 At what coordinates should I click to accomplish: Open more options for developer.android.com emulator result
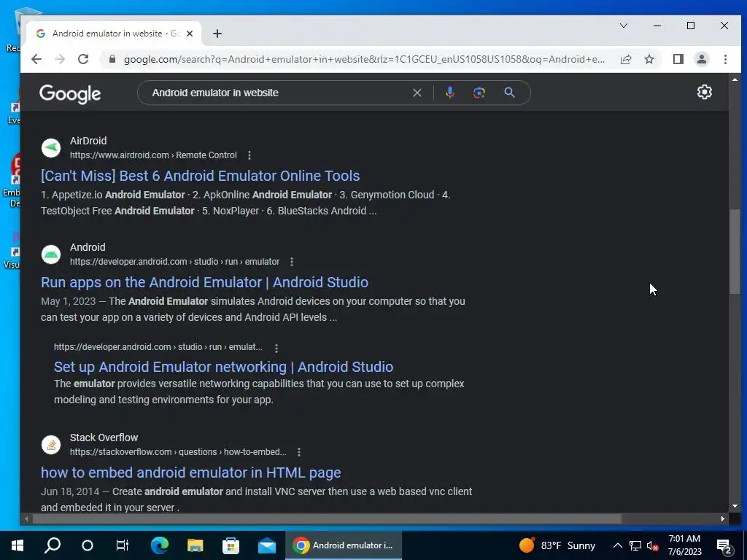click(292, 262)
